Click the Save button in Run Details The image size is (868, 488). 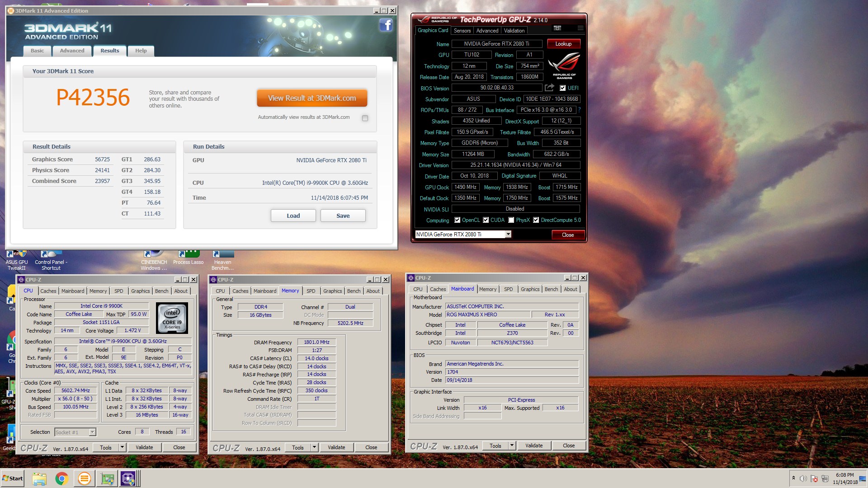[x=343, y=216]
